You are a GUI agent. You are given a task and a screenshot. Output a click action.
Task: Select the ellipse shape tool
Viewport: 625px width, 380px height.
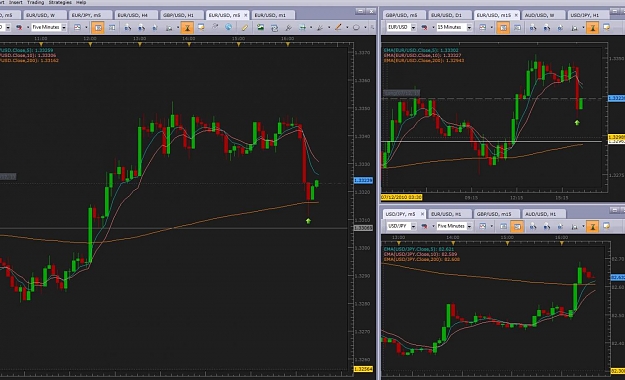tap(356, 28)
